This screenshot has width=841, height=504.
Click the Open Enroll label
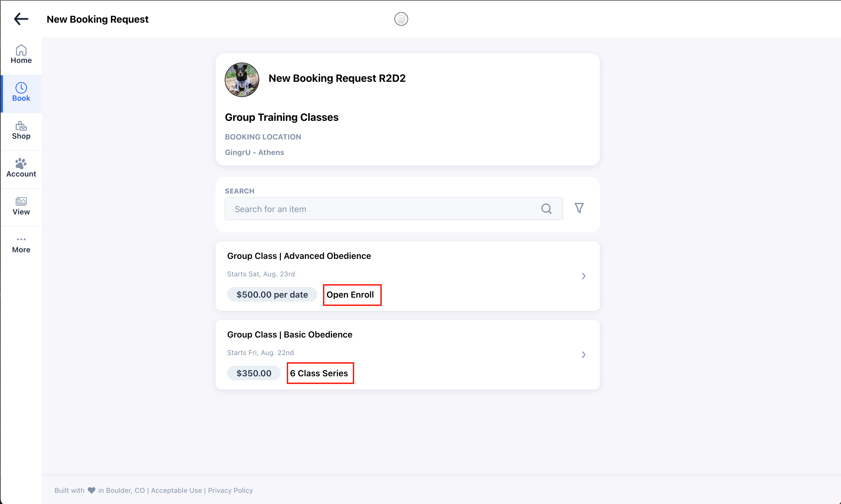(350, 294)
